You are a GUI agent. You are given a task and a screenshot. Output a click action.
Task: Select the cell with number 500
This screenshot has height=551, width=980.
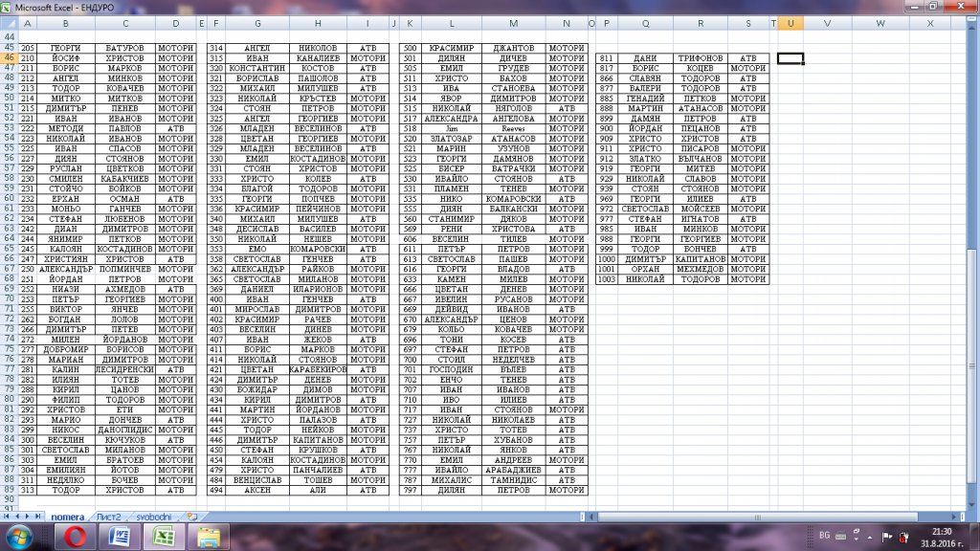pos(410,48)
